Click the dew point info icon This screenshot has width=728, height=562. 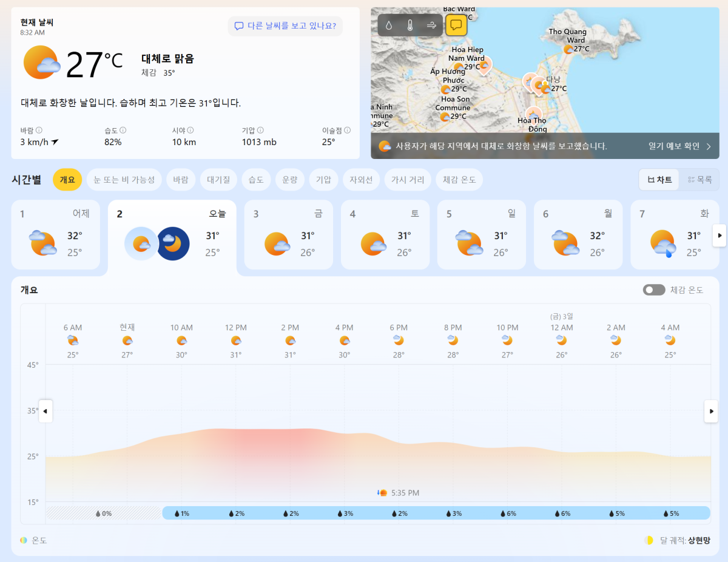coord(347,130)
